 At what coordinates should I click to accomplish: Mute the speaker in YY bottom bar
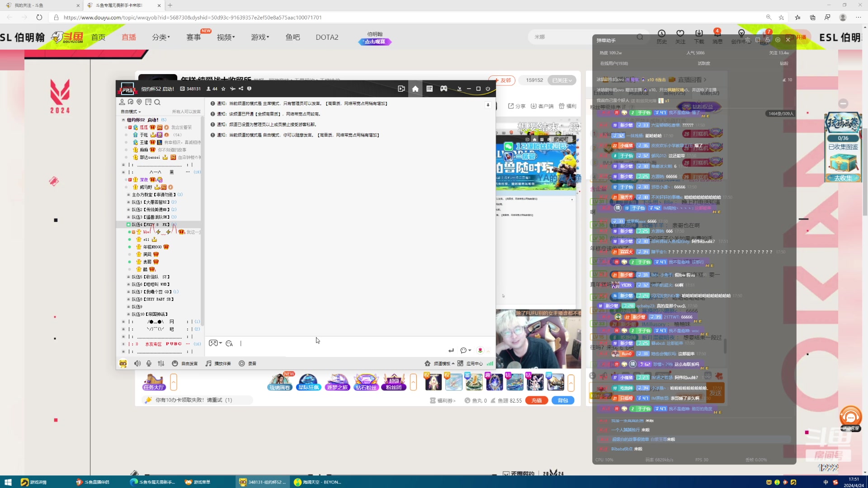(137, 363)
